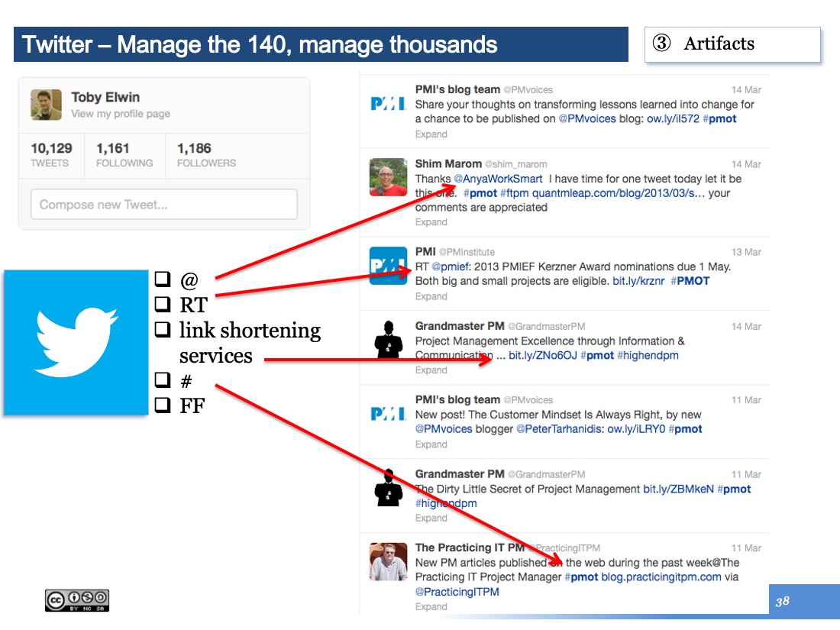Click the @PMInstitute handle
The width and height of the screenshot is (840, 630).
pos(467,252)
